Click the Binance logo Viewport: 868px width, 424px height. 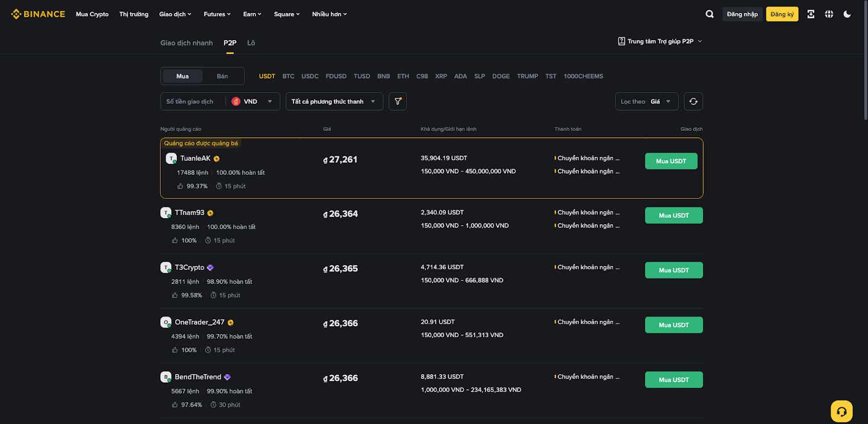[38, 14]
